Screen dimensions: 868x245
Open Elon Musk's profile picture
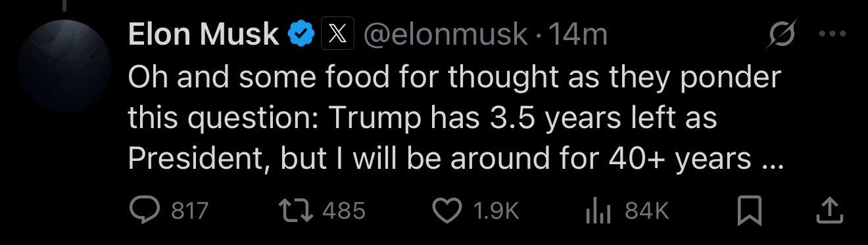[64, 66]
